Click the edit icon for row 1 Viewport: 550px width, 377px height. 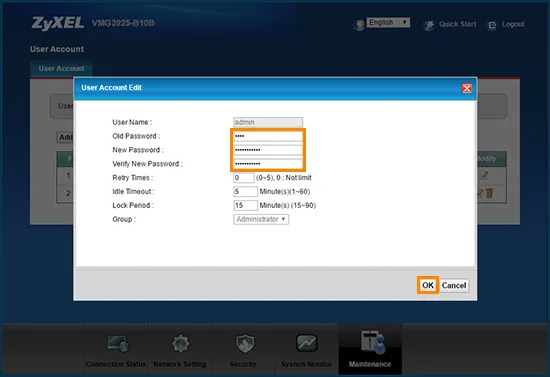click(x=484, y=175)
